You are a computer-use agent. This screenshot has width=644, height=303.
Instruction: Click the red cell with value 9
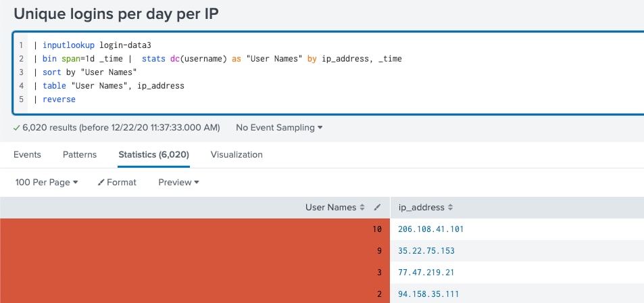point(195,251)
